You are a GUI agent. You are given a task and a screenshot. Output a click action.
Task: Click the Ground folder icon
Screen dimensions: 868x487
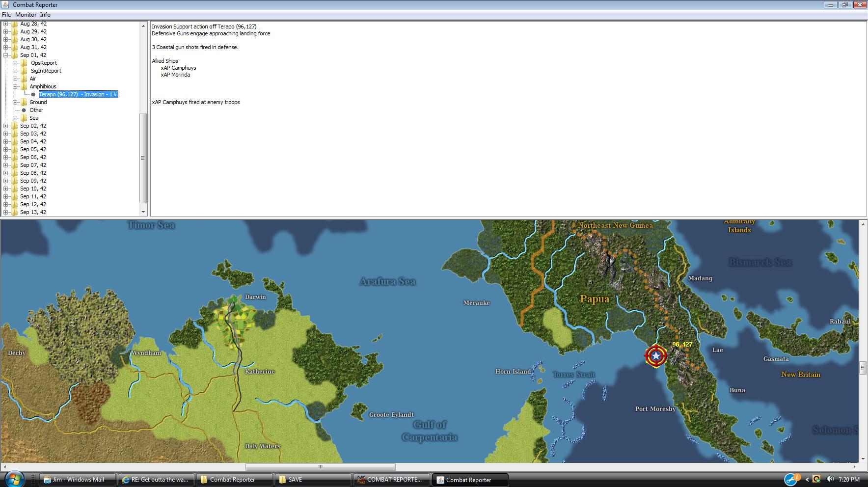pyautogui.click(x=24, y=102)
